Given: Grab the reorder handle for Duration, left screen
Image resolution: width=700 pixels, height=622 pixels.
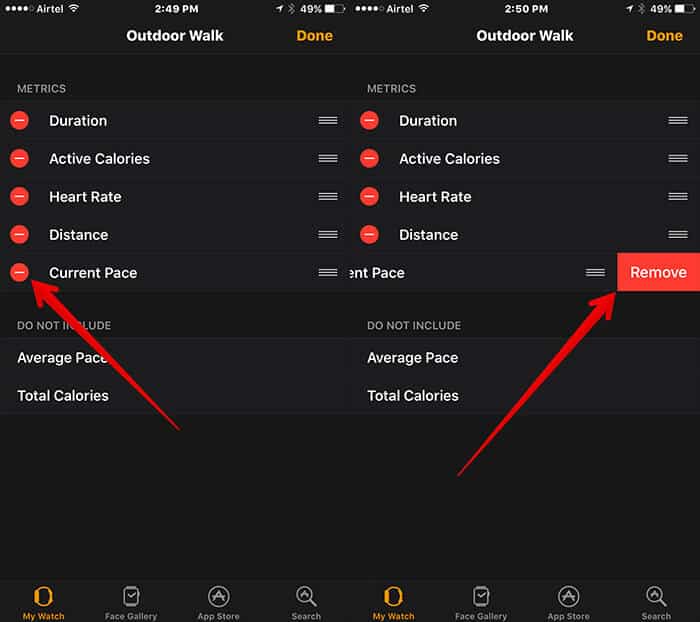Looking at the screenshot, I should click(328, 121).
